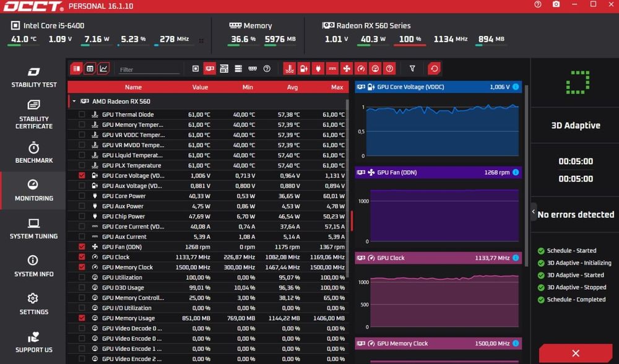Viewport: 619px width, 364px height.
Task: Sort by the Max column header
Action: coord(337,87)
